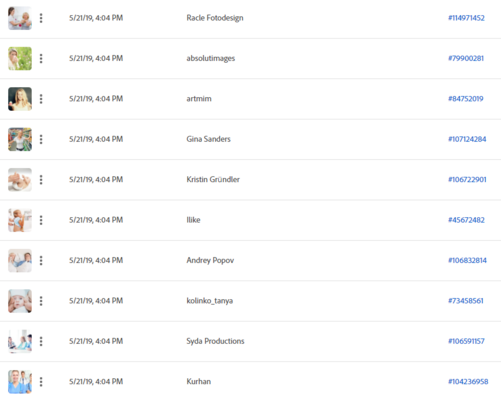Open asset link #79900281
The image size is (501, 400).
(x=466, y=58)
